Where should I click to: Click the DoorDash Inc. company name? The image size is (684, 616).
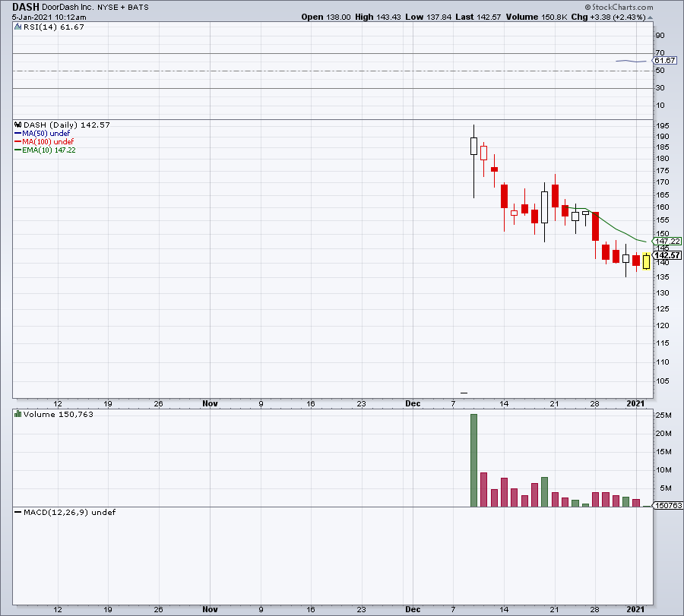point(68,8)
